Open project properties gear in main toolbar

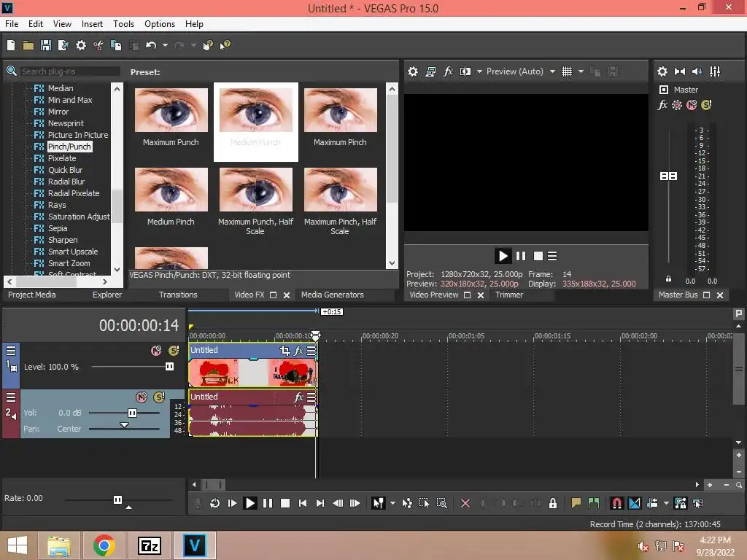(x=81, y=45)
